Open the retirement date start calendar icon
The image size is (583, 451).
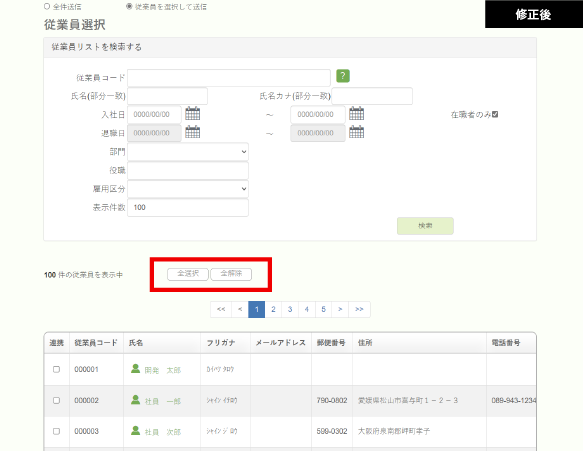(193, 132)
